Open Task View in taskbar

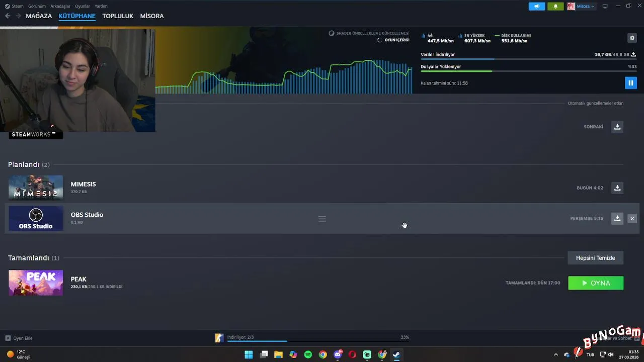(264, 354)
